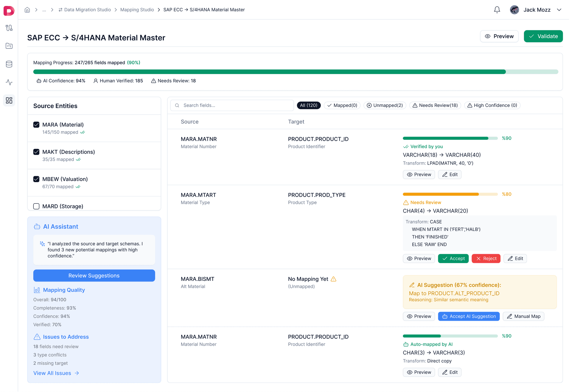Click MARA.BISMT source field

click(x=198, y=279)
